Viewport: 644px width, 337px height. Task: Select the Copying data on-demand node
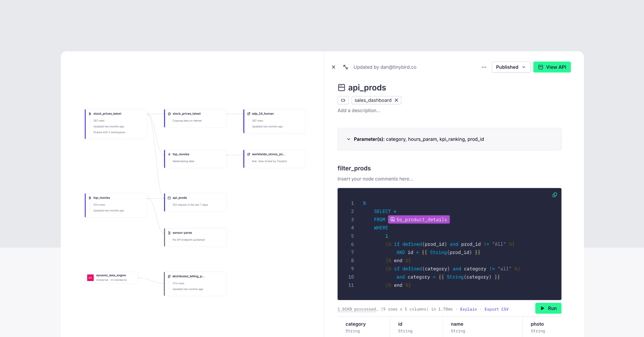195,118
